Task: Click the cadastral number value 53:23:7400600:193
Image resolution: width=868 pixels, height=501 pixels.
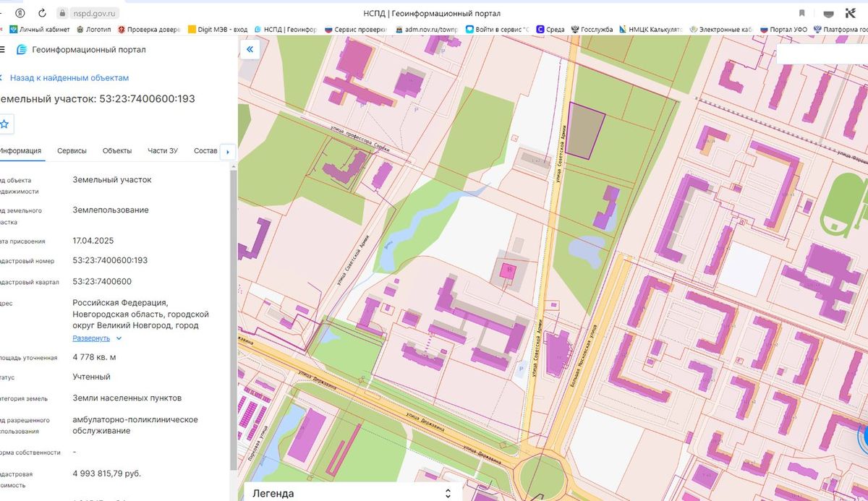Action: pos(110,260)
